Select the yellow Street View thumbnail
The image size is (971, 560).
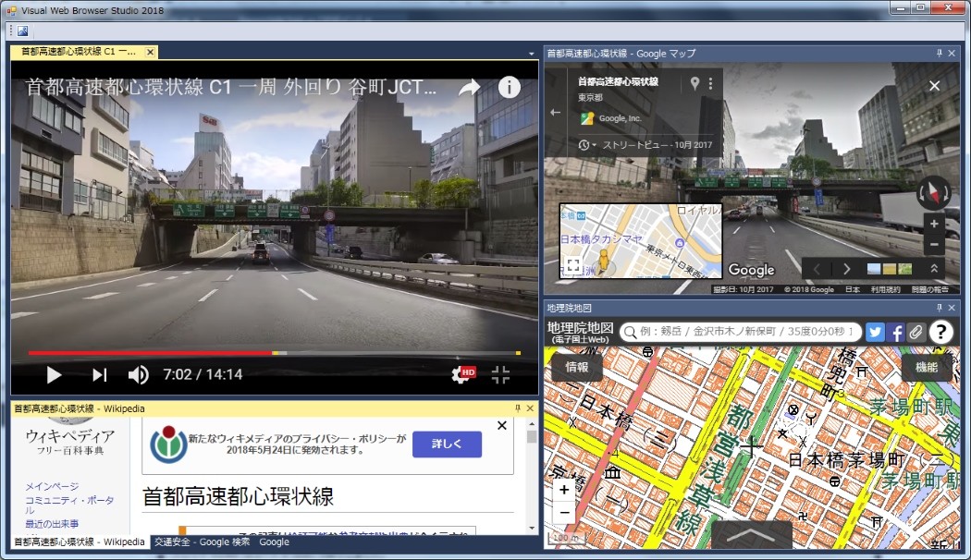(890, 269)
